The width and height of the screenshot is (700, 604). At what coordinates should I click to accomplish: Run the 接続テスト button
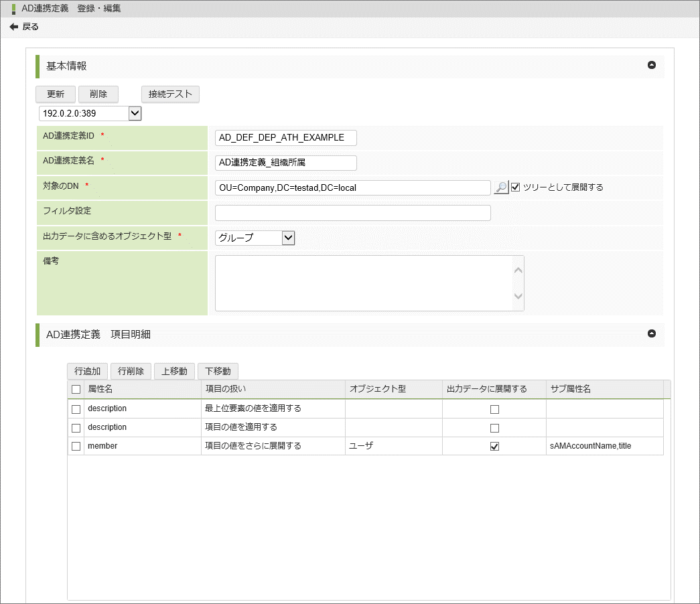(x=170, y=94)
